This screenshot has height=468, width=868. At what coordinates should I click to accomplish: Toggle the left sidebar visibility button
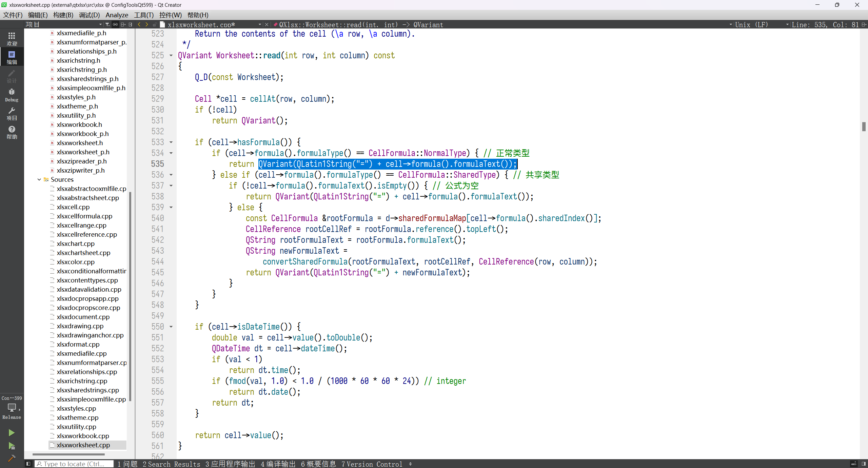pos(28,464)
